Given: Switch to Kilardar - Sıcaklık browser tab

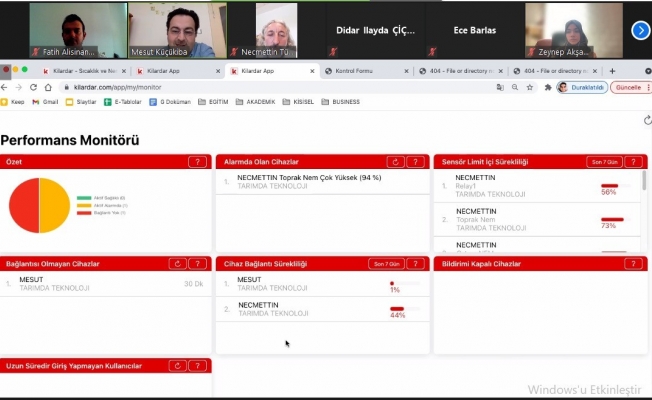Looking at the screenshot, I should click(x=85, y=71).
